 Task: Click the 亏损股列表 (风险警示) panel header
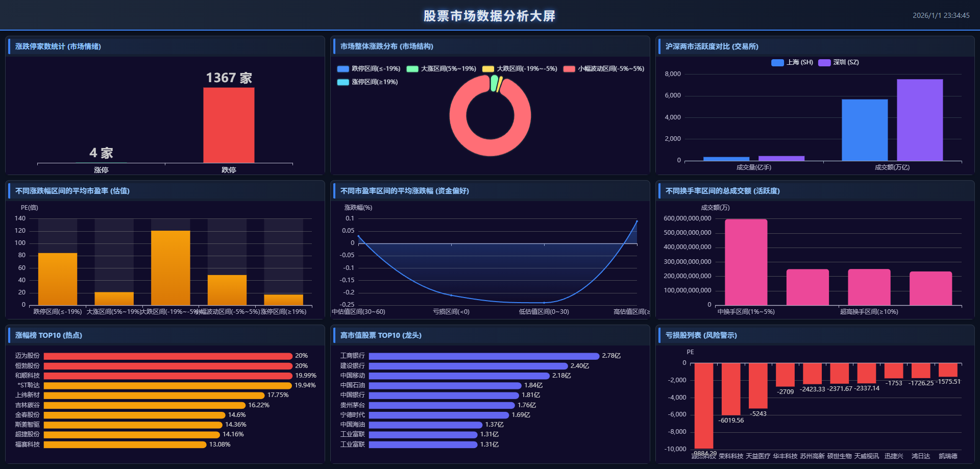click(x=701, y=335)
